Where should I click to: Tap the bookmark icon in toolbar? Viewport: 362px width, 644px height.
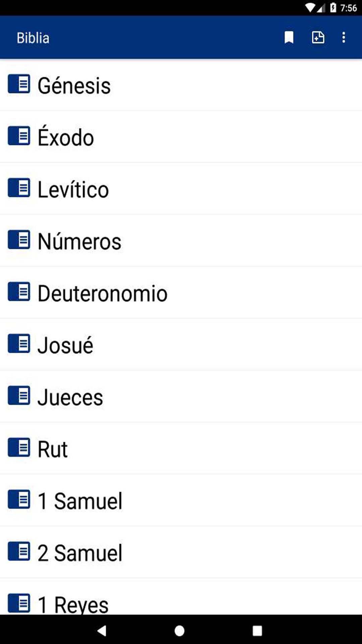pyautogui.click(x=289, y=37)
